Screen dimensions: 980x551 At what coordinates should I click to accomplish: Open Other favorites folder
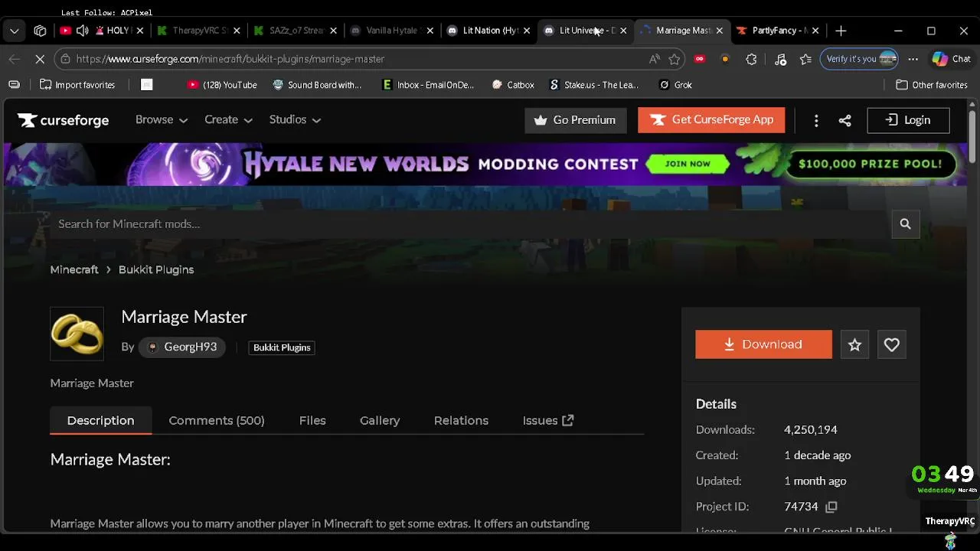click(x=932, y=85)
